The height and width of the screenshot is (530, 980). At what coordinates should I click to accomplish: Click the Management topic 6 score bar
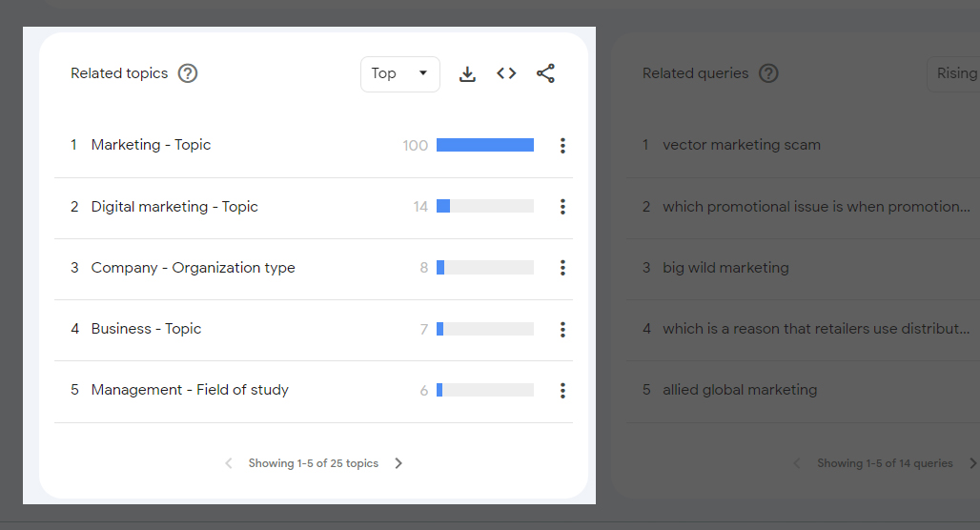click(485, 390)
